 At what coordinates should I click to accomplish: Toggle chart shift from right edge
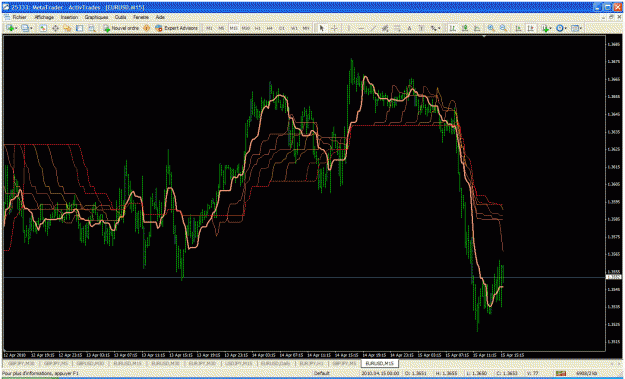(531, 28)
